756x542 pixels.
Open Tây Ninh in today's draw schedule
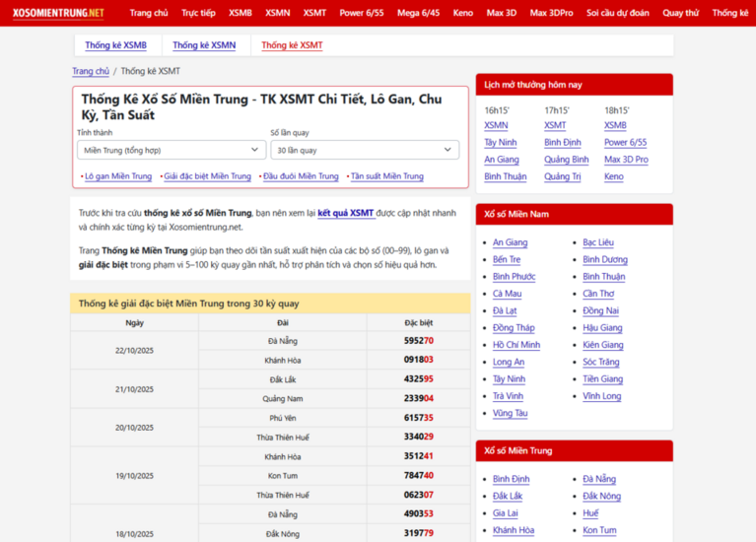[500, 143]
